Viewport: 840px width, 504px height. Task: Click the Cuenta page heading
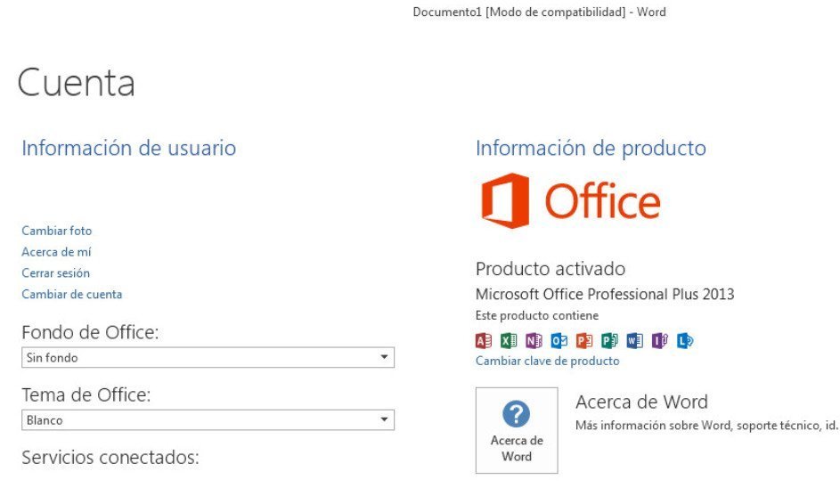click(x=76, y=83)
